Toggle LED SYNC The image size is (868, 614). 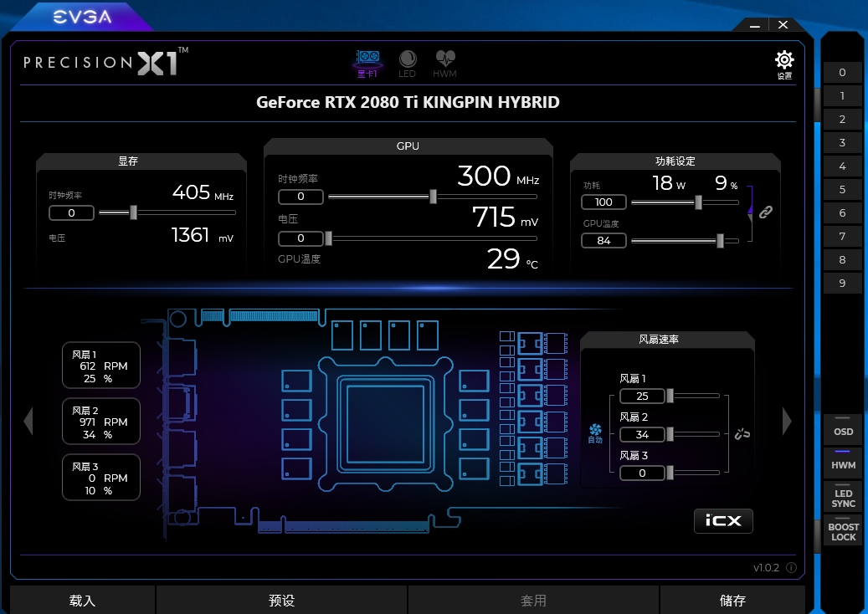pyautogui.click(x=843, y=497)
